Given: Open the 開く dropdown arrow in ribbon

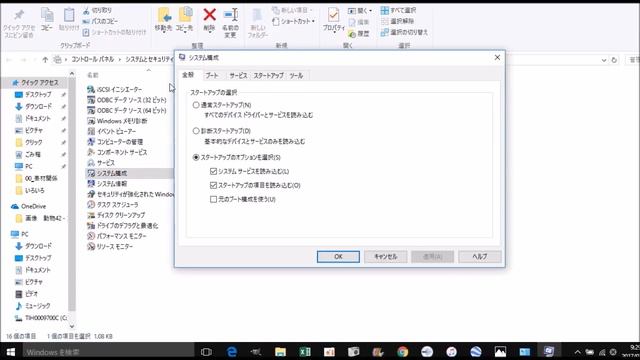Looking at the screenshot, I should [370, 11].
